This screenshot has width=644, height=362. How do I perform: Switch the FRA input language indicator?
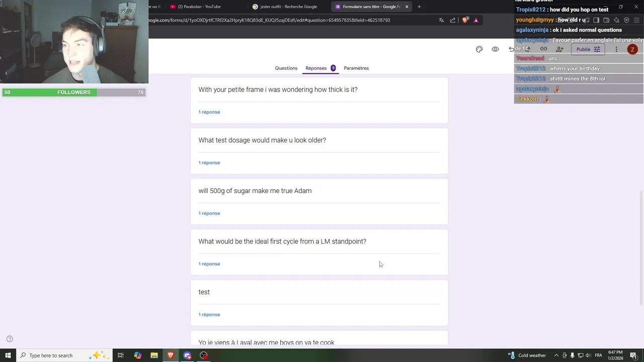pos(598,355)
